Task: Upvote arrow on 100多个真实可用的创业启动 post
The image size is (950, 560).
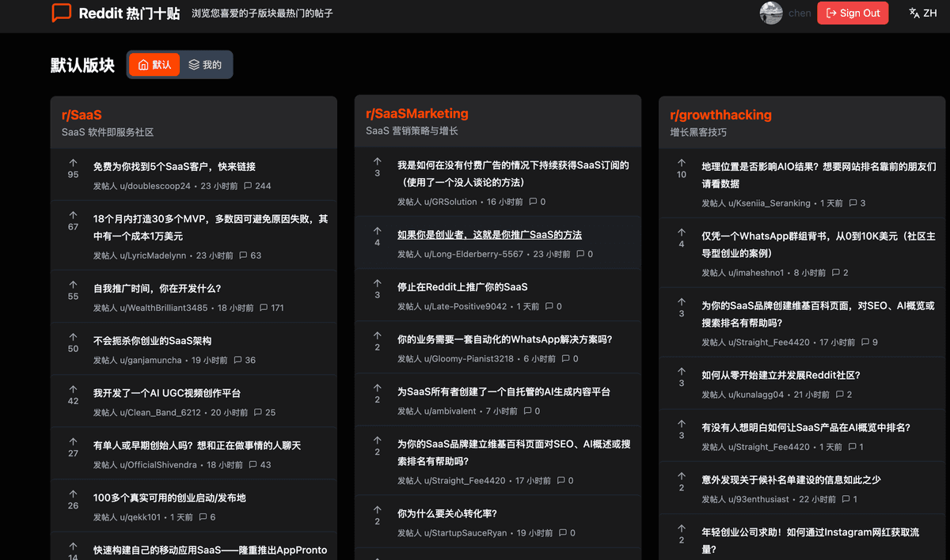Action: pos(73,494)
